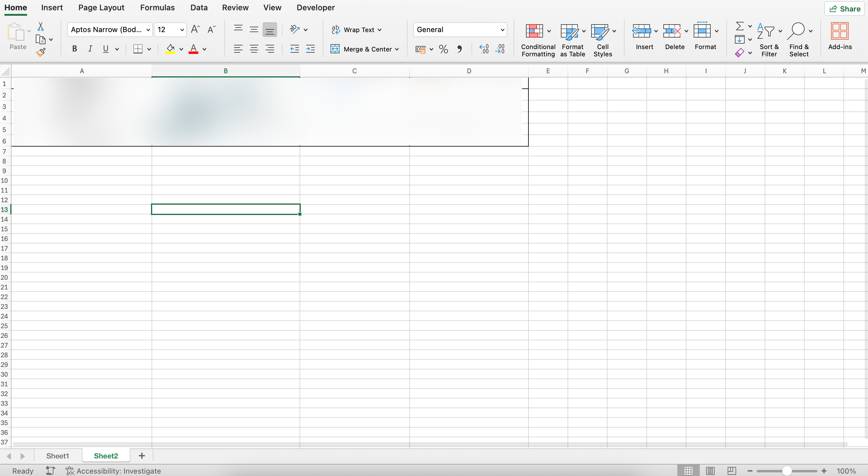868x476 pixels.
Task: Open the Formulas ribbon tab
Action: 157,7
